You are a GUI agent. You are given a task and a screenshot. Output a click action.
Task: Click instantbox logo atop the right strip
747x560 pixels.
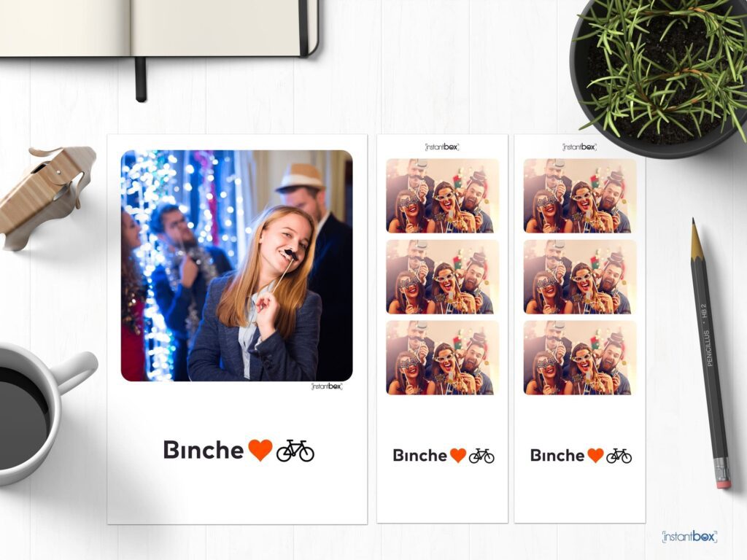coord(579,147)
